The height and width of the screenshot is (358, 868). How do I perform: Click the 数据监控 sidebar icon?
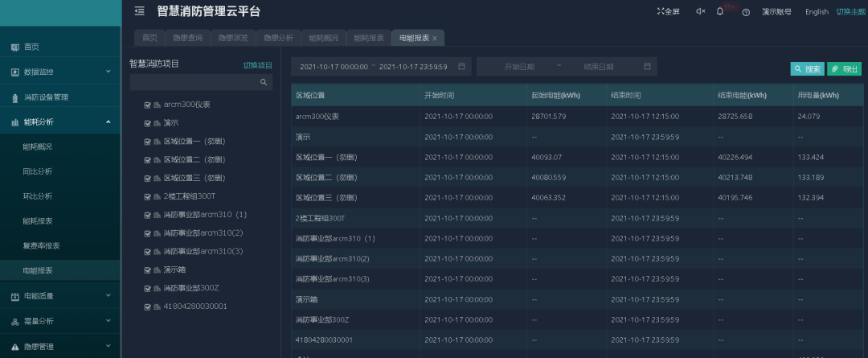point(15,72)
